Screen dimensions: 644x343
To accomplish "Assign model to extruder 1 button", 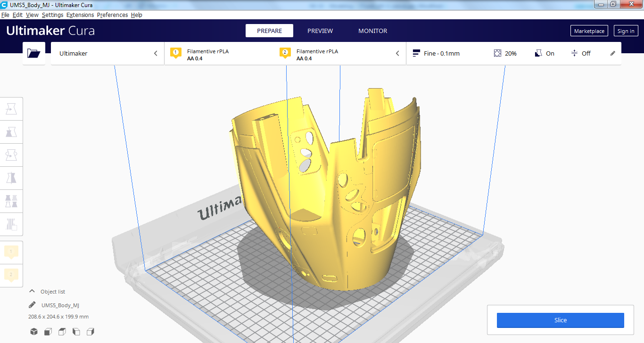I will 11,253.
